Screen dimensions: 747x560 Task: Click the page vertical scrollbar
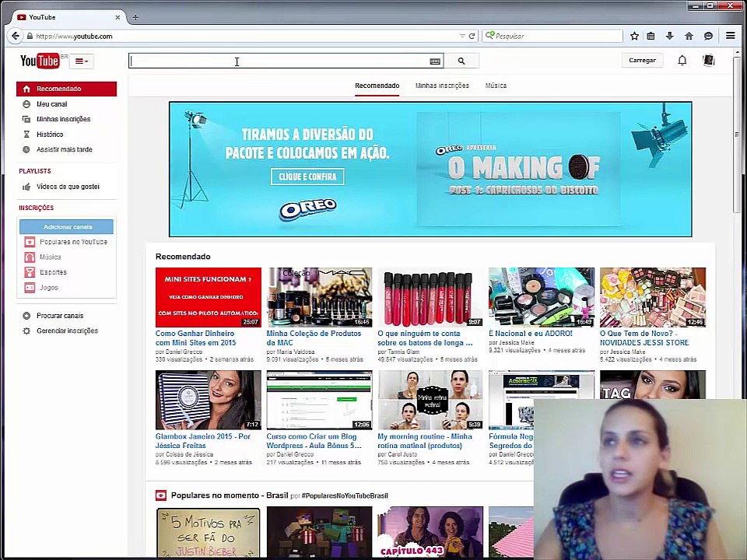(x=737, y=133)
